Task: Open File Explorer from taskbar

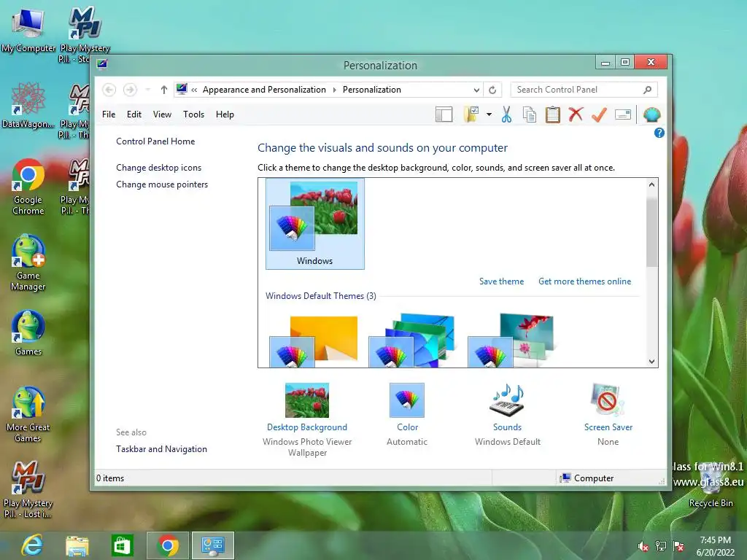Action: pos(77,545)
